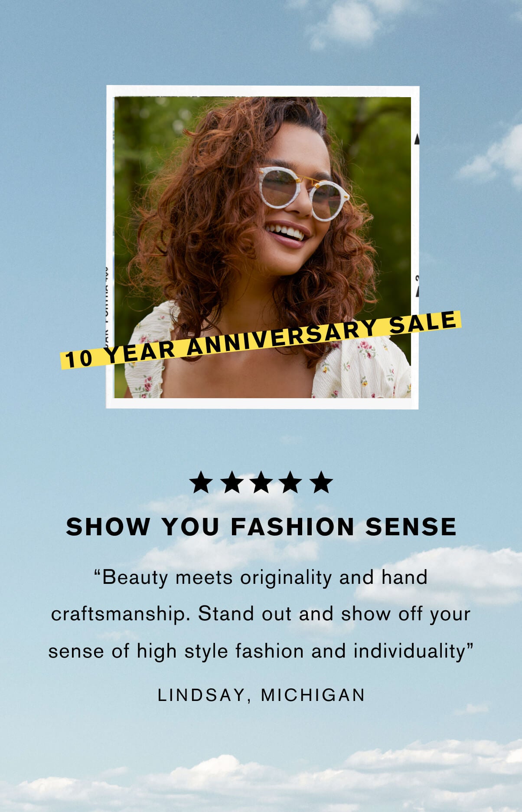Click the yellow 10 Year Anniversary Sale banner
This screenshot has width=522, height=812.
click(x=261, y=340)
